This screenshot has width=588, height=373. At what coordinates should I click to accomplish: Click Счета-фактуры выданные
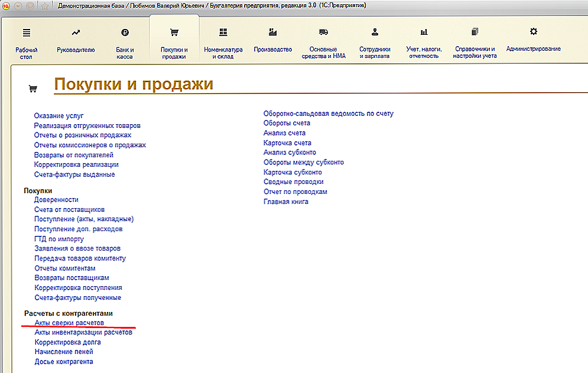(x=74, y=174)
